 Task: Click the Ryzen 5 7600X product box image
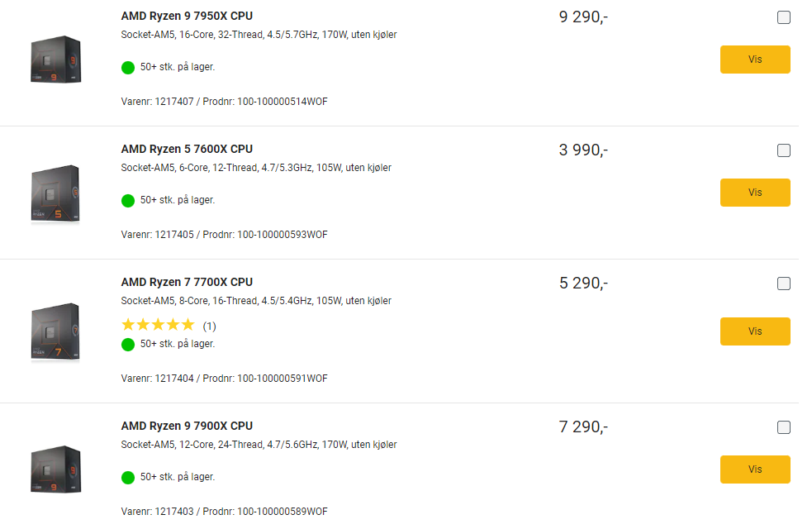pyautogui.click(x=55, y=193)
